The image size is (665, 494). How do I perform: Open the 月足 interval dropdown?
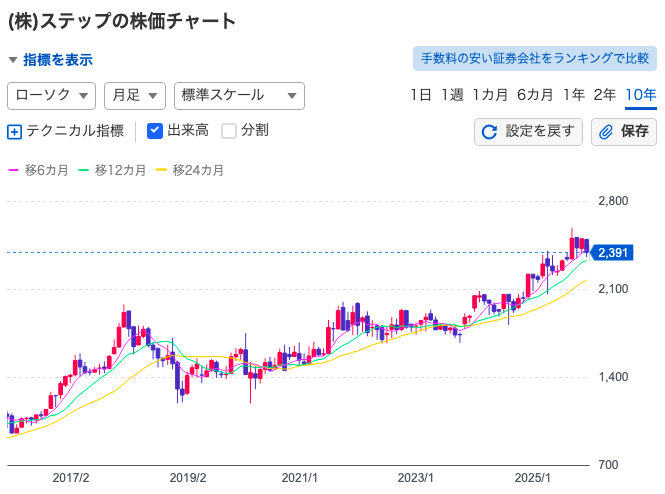pyautogui.click(x=134, y=95)
